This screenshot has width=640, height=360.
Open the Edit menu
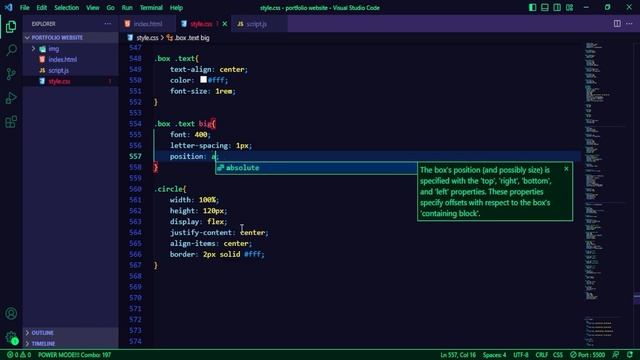(x=42, y=7)
